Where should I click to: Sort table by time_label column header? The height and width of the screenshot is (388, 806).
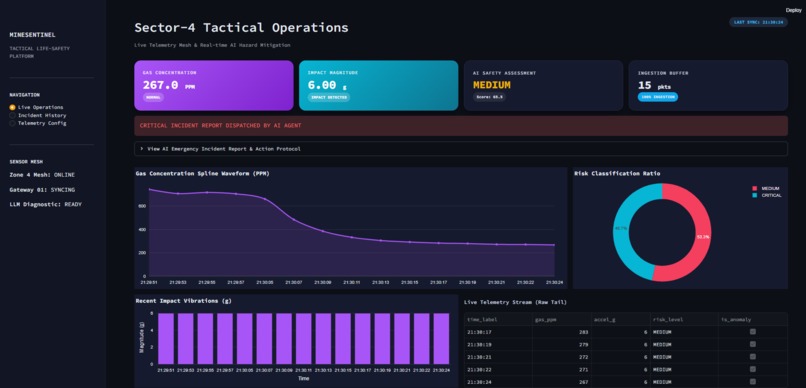[x=498, y=320]
